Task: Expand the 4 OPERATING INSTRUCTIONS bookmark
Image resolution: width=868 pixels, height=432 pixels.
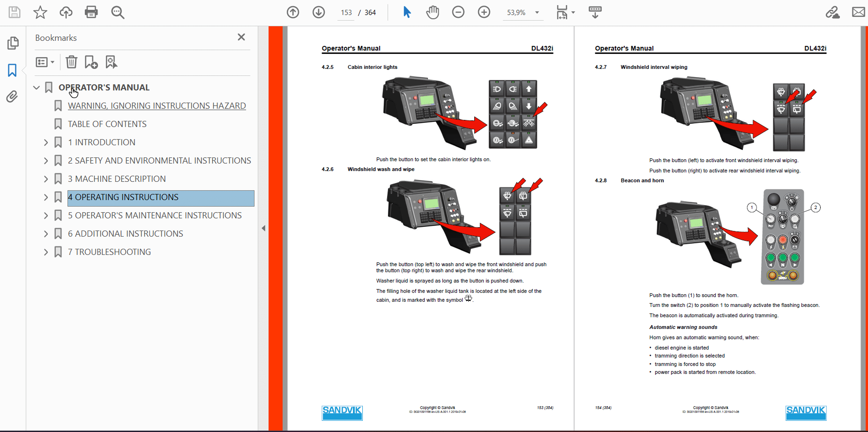Action: pos(46,197)
